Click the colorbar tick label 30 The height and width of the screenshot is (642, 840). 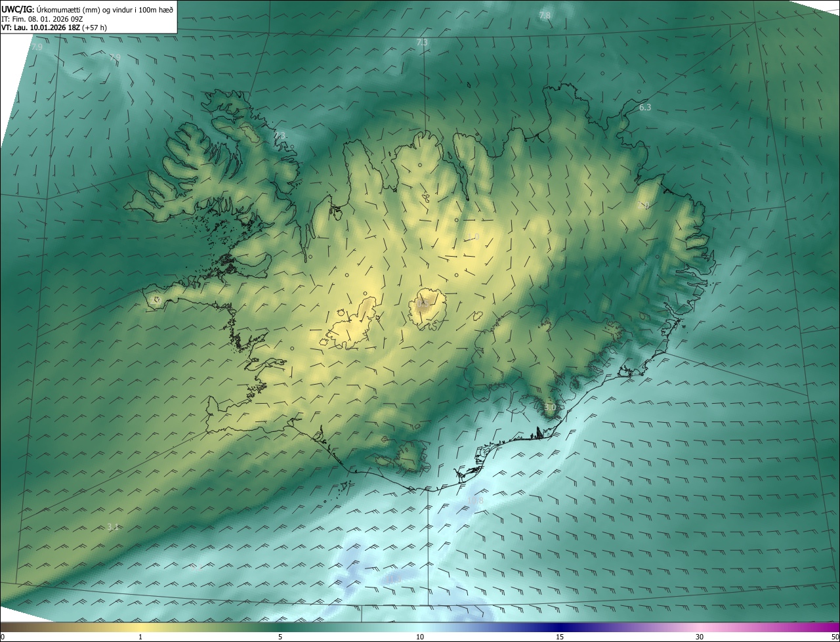point(700,637)
